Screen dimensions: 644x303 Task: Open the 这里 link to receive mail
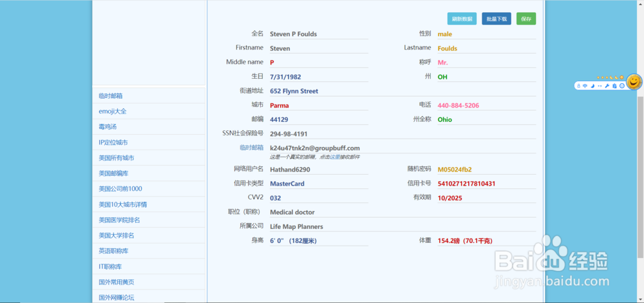[336, 157]
